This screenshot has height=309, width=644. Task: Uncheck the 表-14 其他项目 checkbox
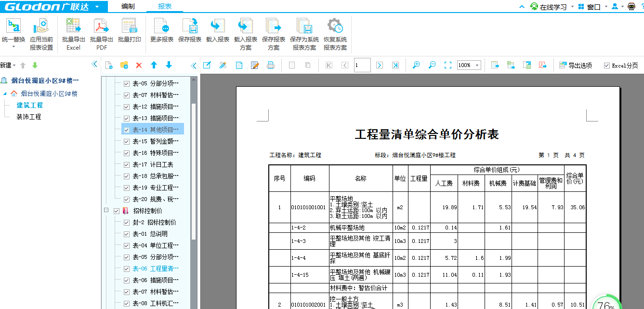click(127, 130)
